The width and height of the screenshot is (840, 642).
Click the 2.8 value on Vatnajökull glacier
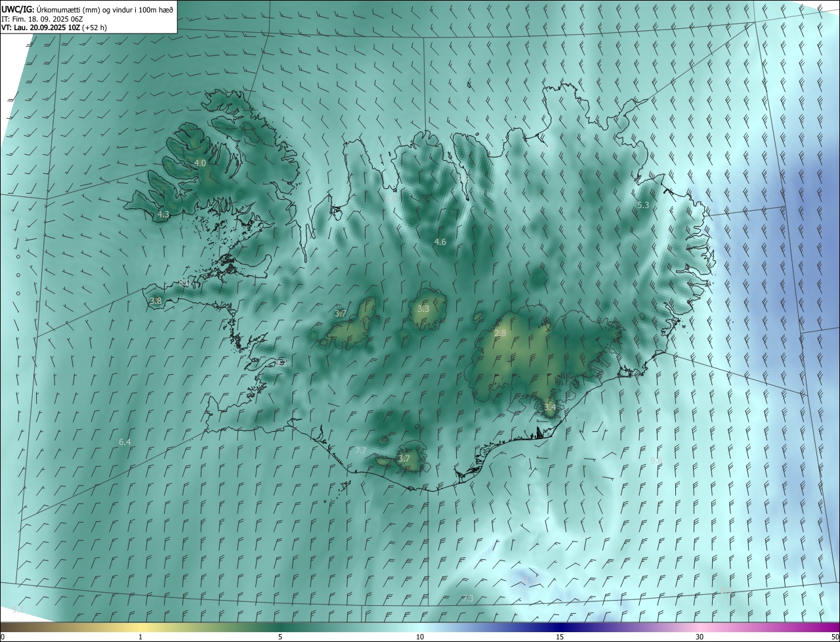click(500, 333)
